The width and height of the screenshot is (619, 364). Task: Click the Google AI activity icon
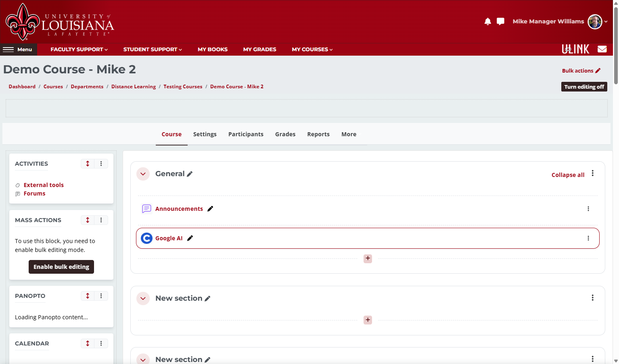pos(146,238)
